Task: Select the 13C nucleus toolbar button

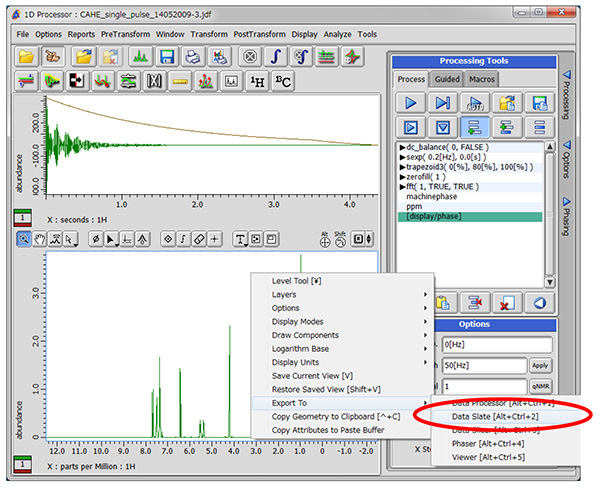Action: click(x=283, y=81)
